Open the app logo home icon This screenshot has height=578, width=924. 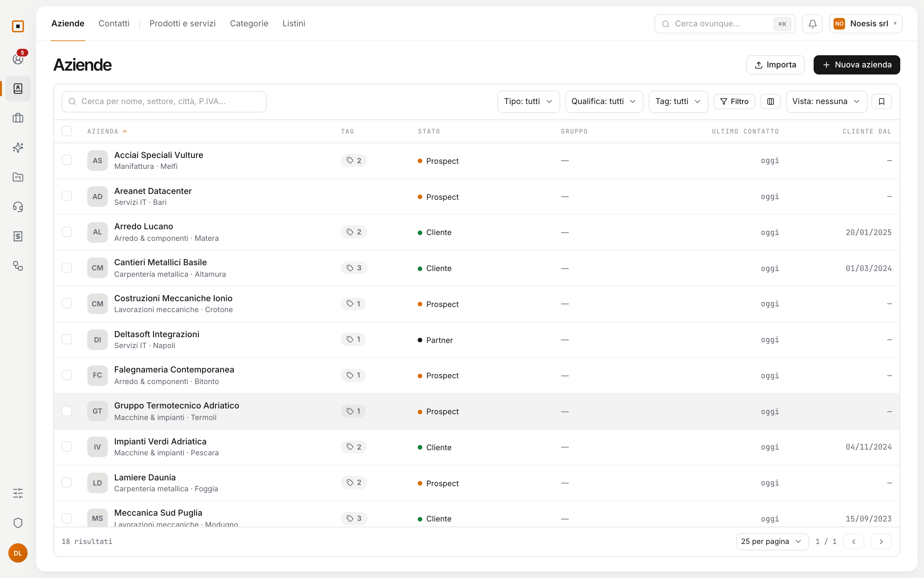coord(18,26)
